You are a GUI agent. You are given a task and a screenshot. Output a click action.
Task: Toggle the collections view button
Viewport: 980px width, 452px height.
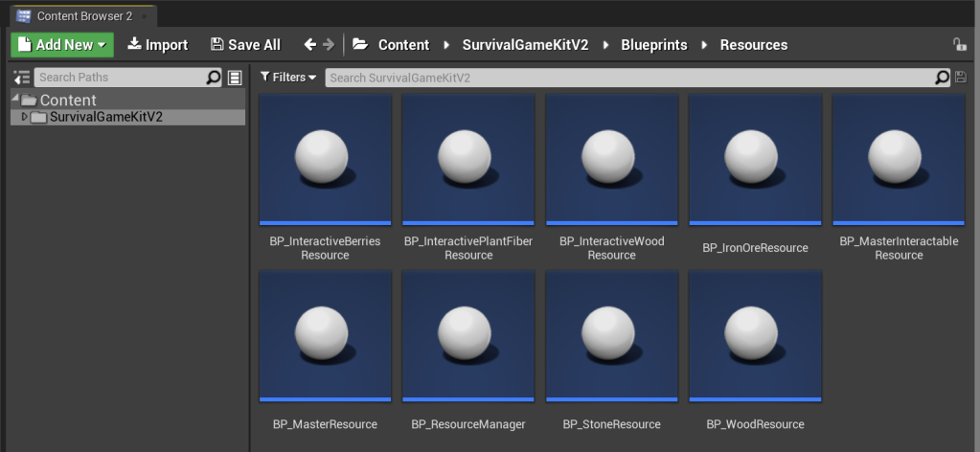(236, 78)
